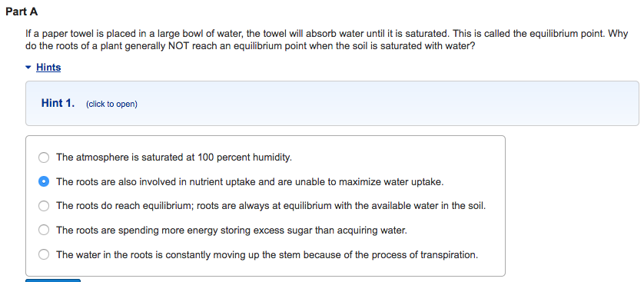Click the "(click to open)" text

[x=111, y=105]
